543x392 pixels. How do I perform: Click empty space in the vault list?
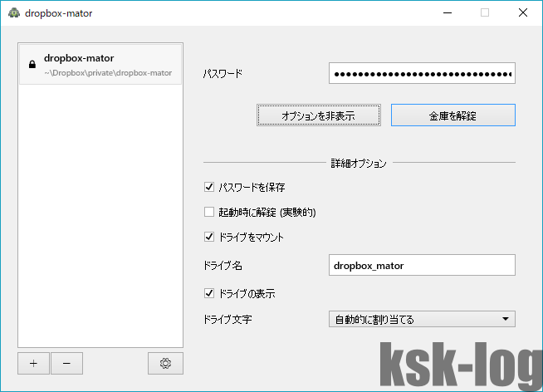coord(100,216)
